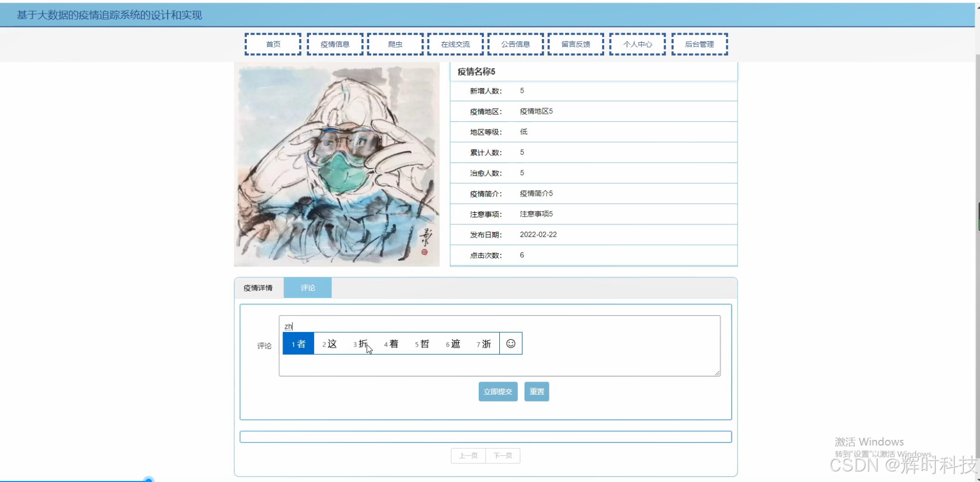The height and width of the screenshot is (482, 980).
Task: Click the 下一页 next page button
Action: [502, 456]
